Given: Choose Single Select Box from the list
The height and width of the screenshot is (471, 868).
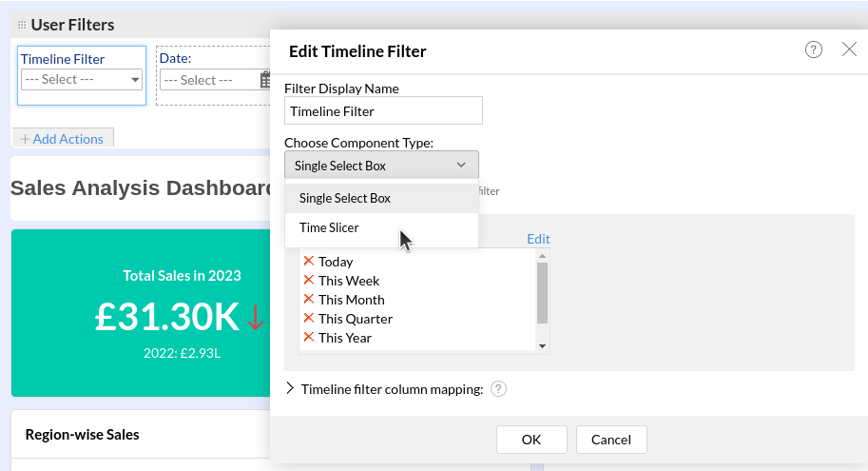Looking at the screenshot, I should point(381,198).
